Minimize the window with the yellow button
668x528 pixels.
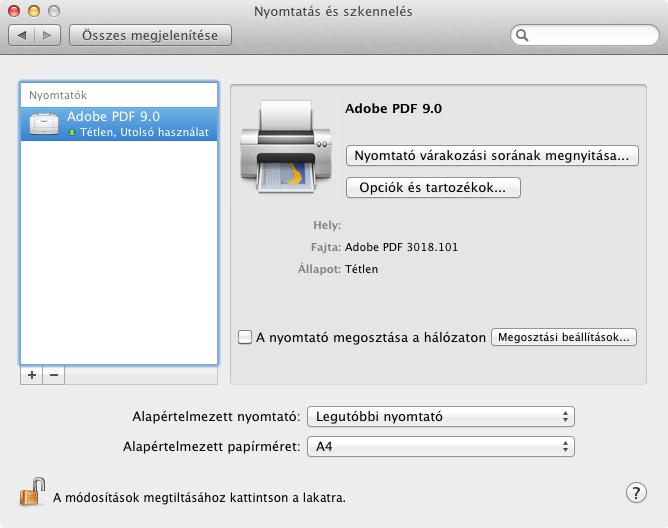(x=34, y=11)
